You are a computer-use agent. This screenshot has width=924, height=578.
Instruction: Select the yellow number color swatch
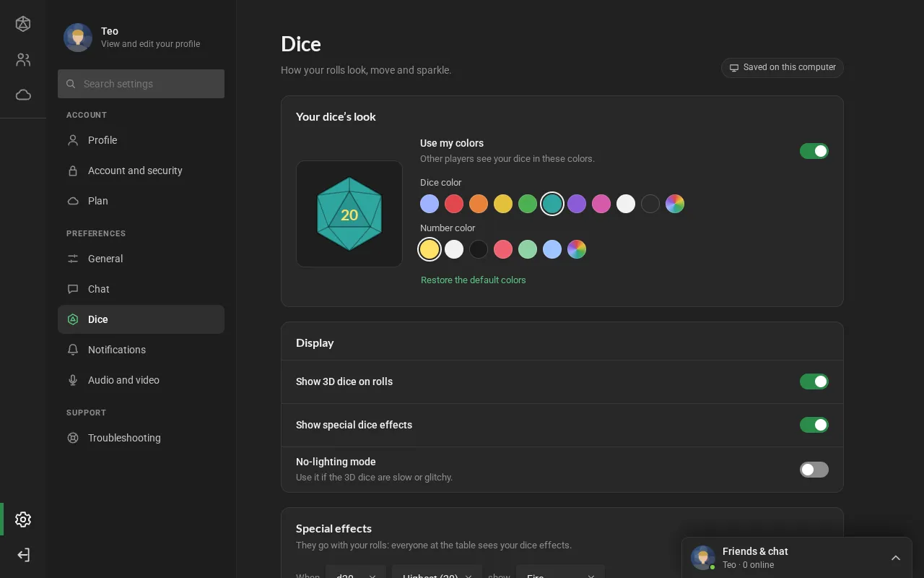430,249
